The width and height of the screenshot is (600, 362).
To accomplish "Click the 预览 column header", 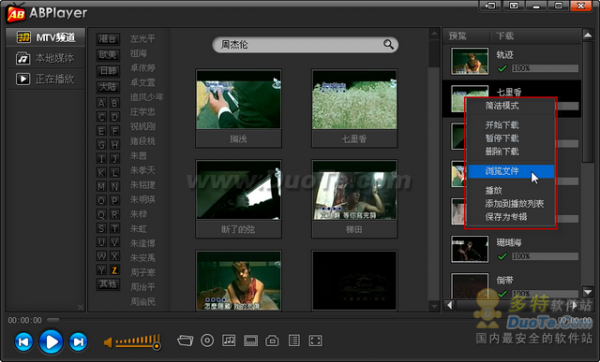I will click(x=458, y=36).
